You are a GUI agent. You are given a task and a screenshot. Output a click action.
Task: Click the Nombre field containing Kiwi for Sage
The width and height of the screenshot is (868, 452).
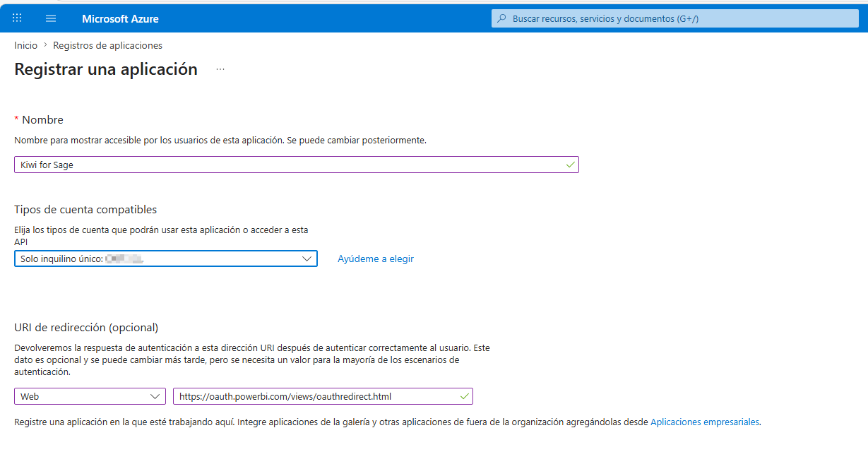tap(297, 165)
